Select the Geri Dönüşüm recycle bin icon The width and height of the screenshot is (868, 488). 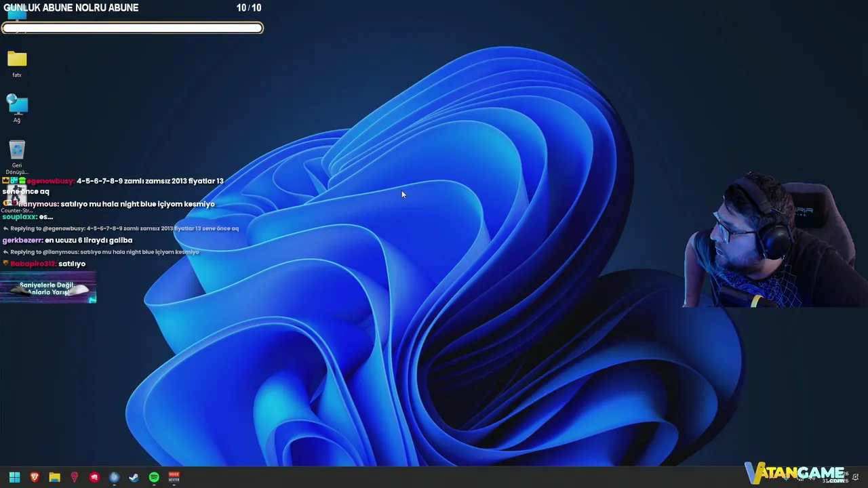click(17, 157)
